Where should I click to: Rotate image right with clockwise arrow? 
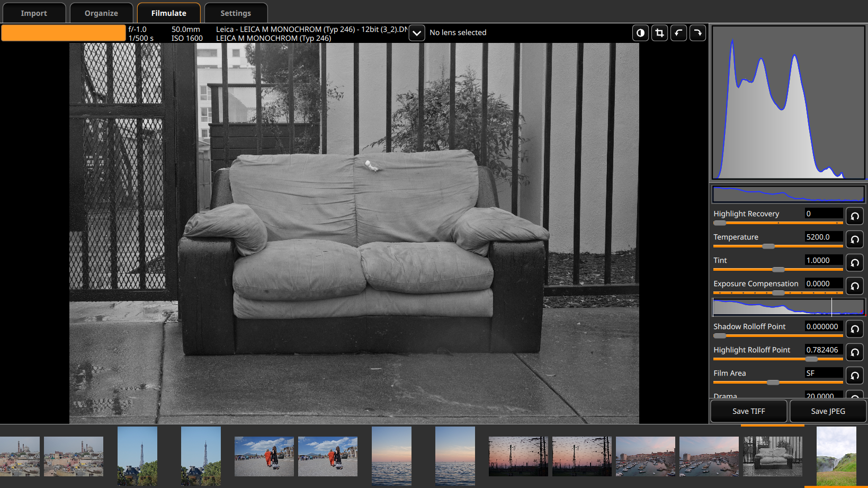point(697,33)
